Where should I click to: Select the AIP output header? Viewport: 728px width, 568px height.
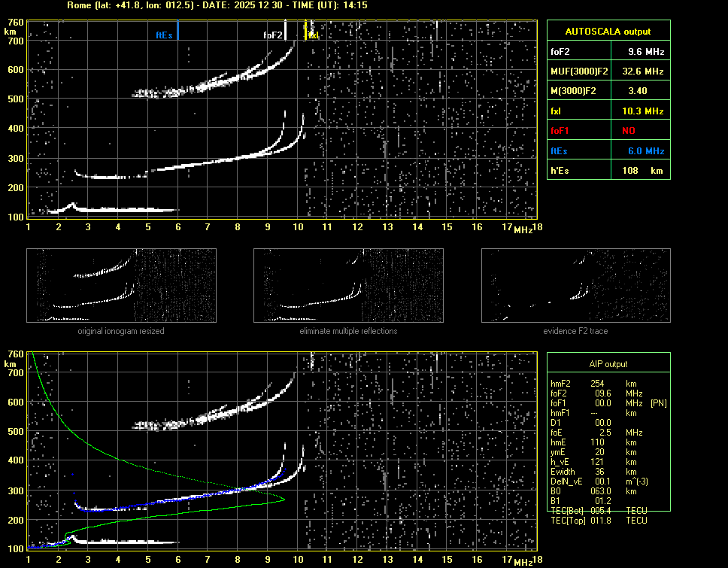(x=608, y=364)
